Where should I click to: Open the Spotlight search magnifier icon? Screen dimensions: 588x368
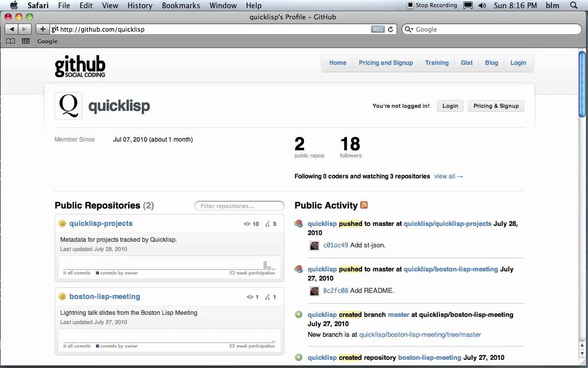point(573,5)
